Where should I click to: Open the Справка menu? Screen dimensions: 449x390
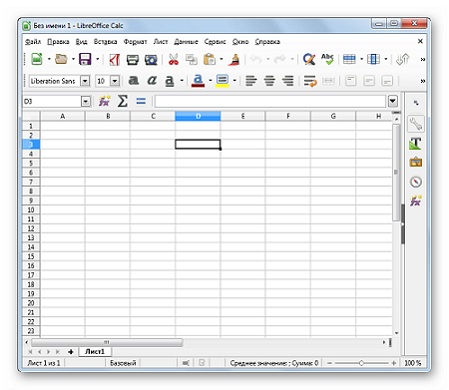[267, 42]
